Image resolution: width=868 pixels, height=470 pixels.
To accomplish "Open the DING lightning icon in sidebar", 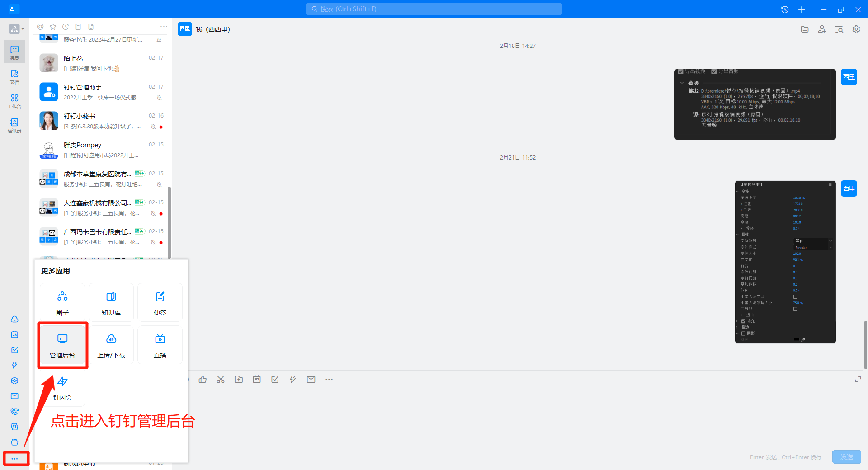I will (x=14, y=365).
